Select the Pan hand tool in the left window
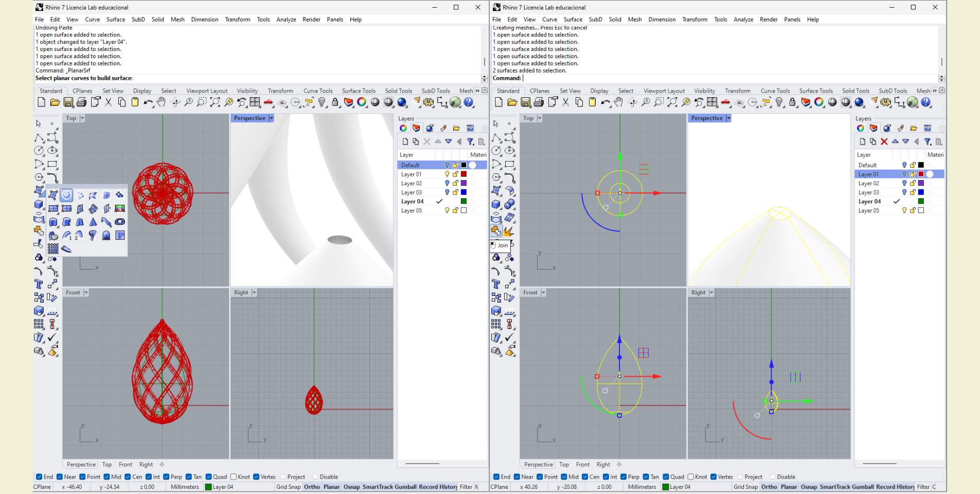This screenshot has width=980, height=494. point(162,102)
